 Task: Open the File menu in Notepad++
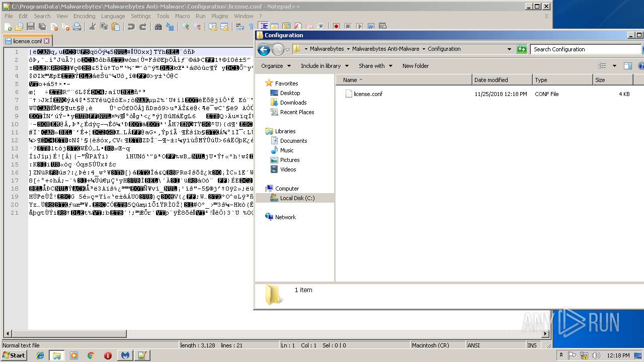tap(9, 16)
